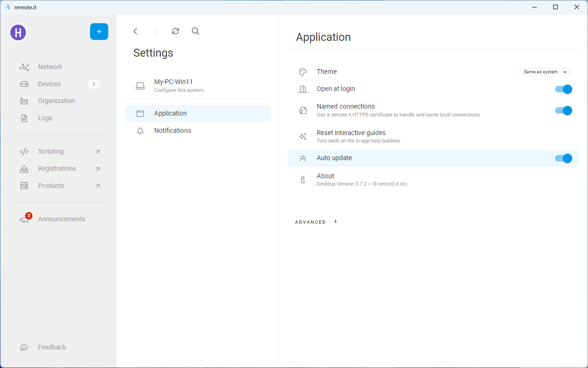
Task: Go back with the left arrow
Action: pos(135,31)
